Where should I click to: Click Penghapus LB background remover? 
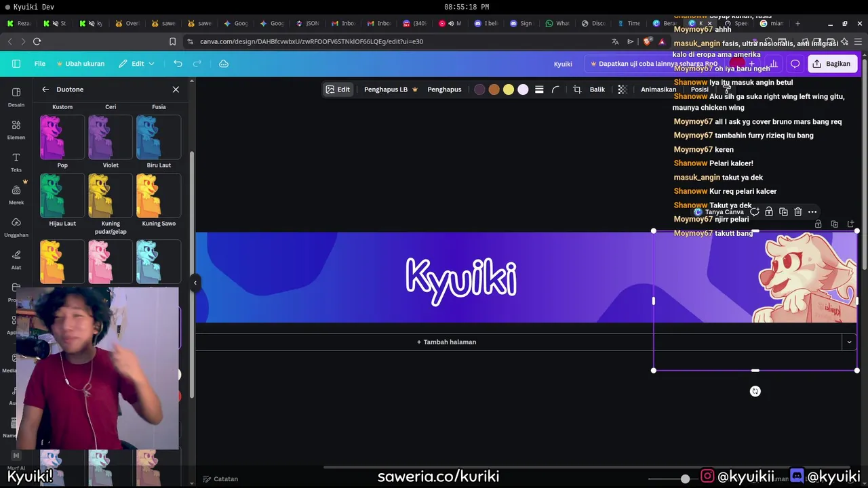tap(391, 89)
